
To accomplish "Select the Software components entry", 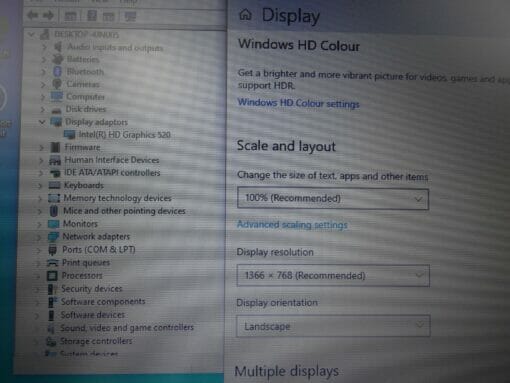I will 103,302.
